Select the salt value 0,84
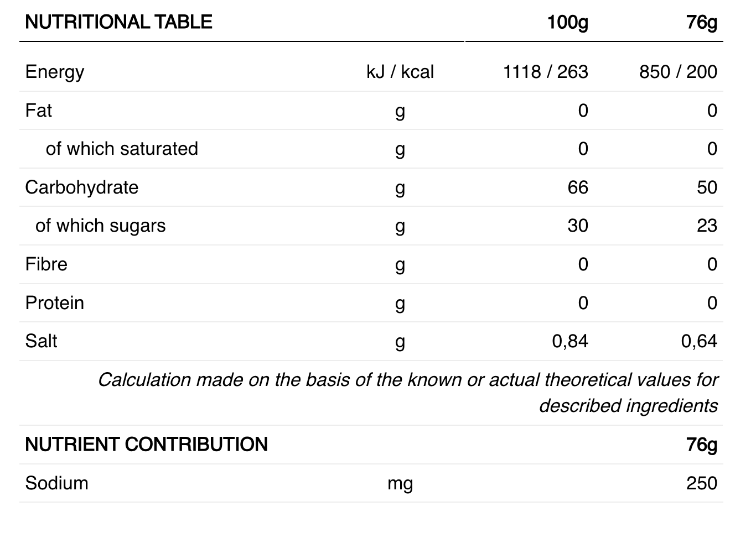This screenshot has height=543, width=756. (570, 341)
